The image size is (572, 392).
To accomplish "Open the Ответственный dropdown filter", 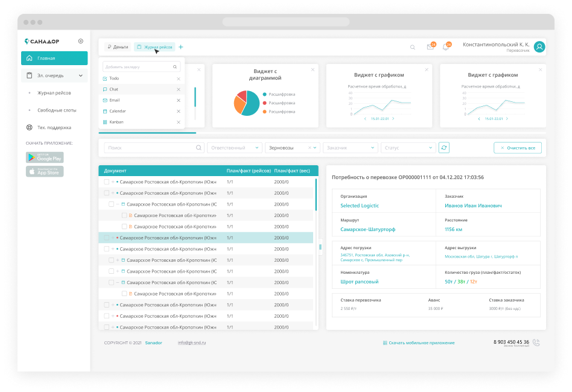I will [234, 148].
